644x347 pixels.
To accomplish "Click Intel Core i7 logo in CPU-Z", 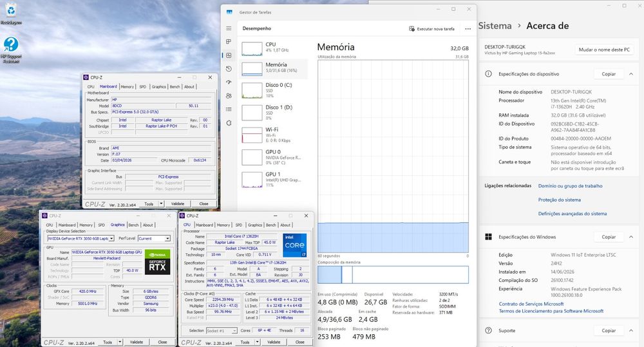I will [x=294, y=245].
